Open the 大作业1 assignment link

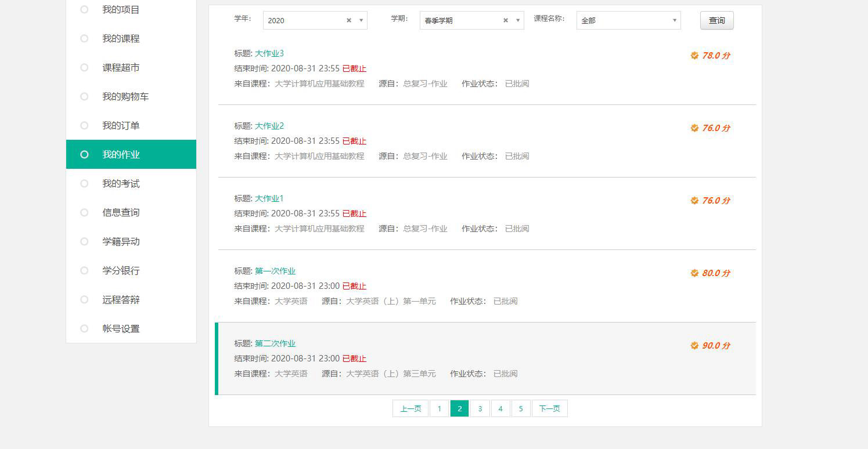(269, 198)
